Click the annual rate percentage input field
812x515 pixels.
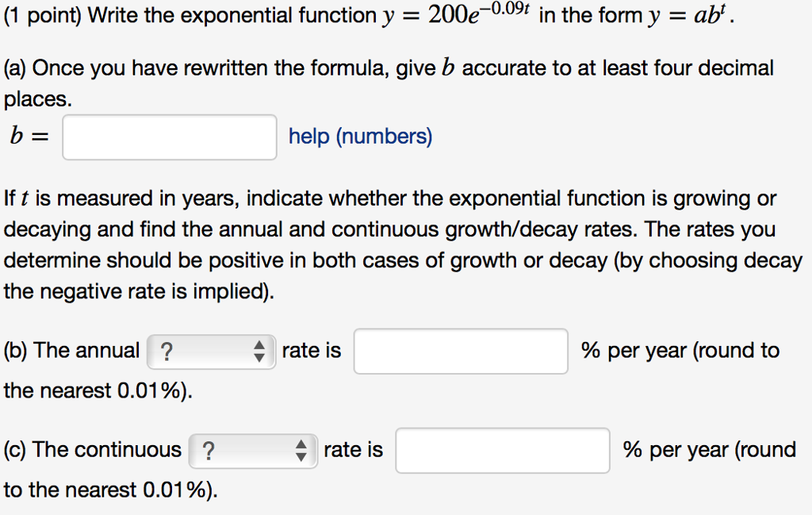point(461,350)
